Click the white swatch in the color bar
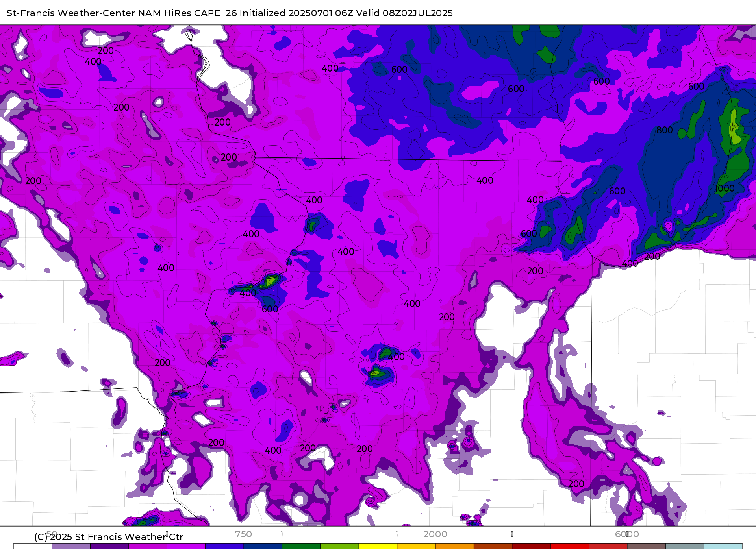Image resolution: width=756 pixels, height=551 pixels. point(33,546)
